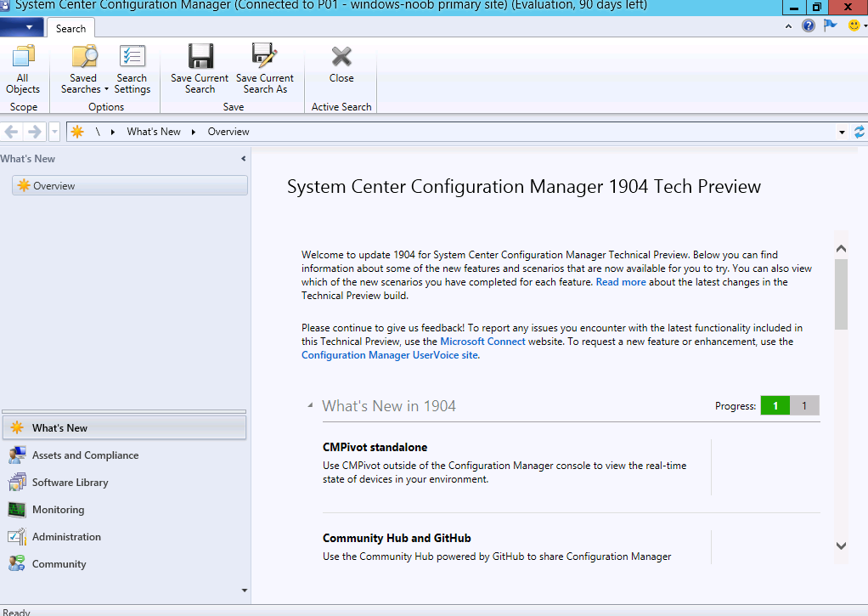Collapse the ribbon with the up caret

pos(788,26)
